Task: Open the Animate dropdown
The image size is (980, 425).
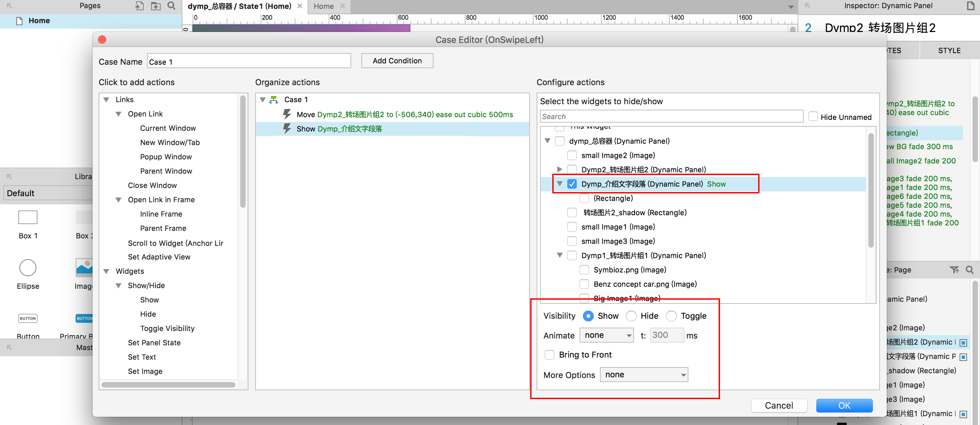Action: point(606,335)
